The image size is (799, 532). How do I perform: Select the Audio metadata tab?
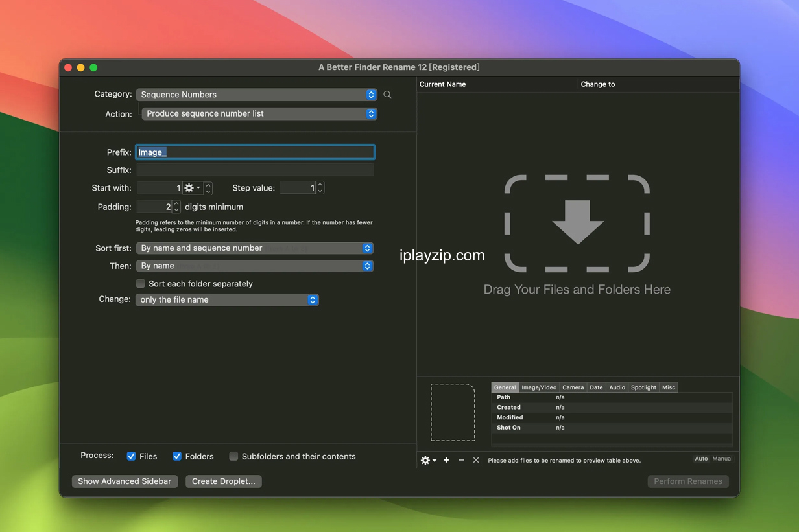[x=617, y=387]
